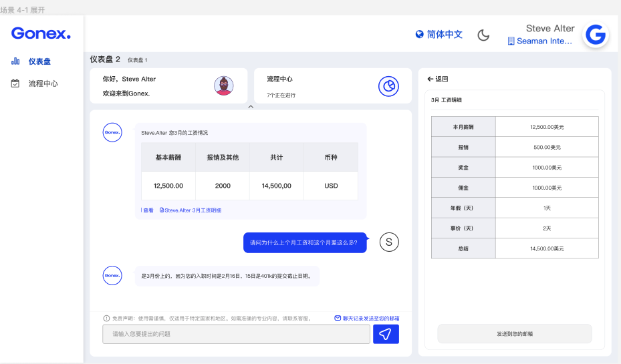Screen dimensions: 621x364
Task: Switch to the 仪表盘 1 tab
Action: [x=138, y=60]
